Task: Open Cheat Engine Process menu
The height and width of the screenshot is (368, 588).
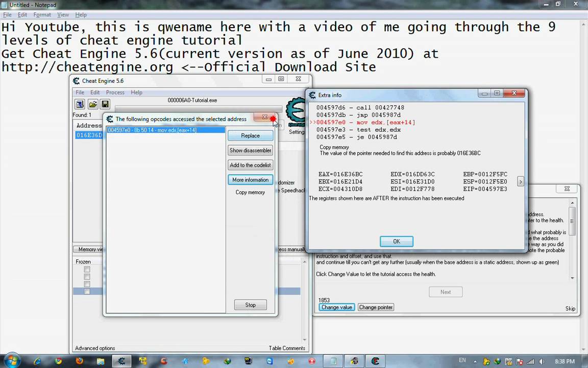Action: [115, 93]
